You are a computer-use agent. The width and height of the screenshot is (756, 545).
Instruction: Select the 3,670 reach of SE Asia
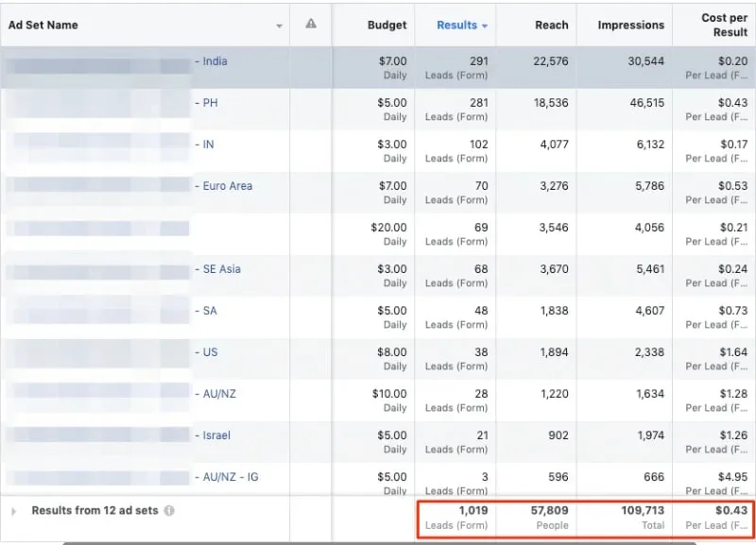[x=554, y=269]
